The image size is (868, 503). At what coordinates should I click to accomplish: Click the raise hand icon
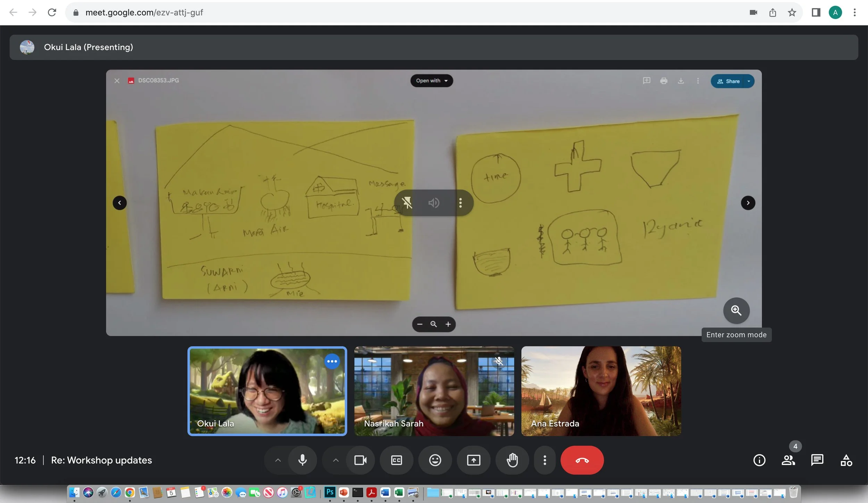click(x=512, y=460)
